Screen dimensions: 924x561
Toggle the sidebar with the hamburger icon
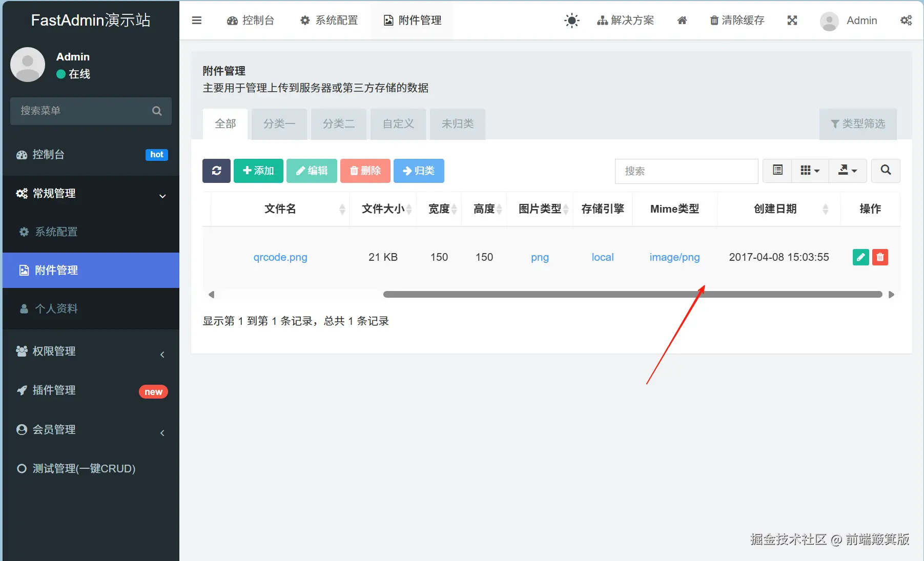197,20
